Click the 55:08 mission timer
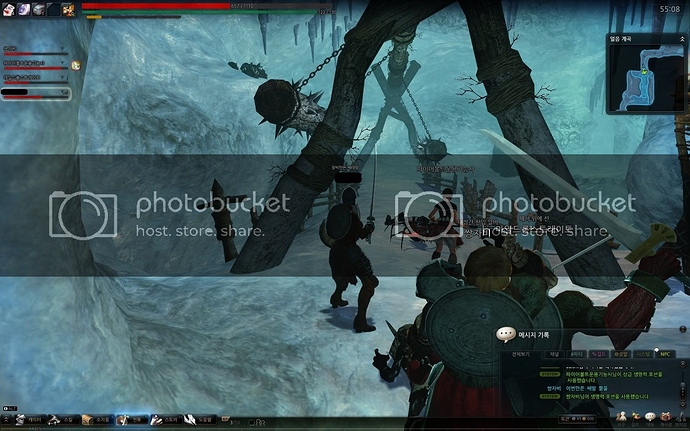Image resolution: width=690 pixels, height=431 pixels. [x=670, y=9]
